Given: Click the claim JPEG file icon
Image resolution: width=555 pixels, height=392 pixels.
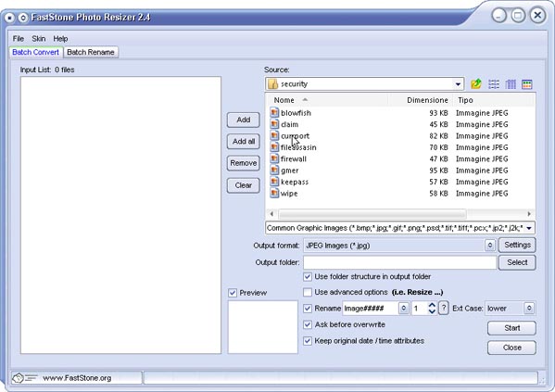Looking at the screenshot, I should tap(274, 124).
